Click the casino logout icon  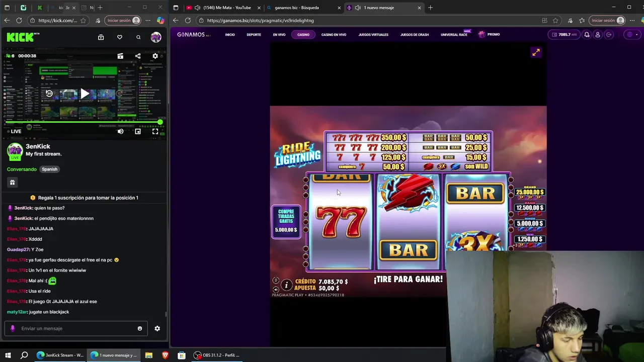coord(609,35)
